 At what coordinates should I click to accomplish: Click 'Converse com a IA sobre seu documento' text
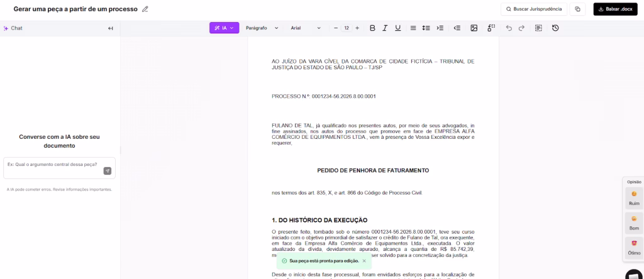coord(59,141)
